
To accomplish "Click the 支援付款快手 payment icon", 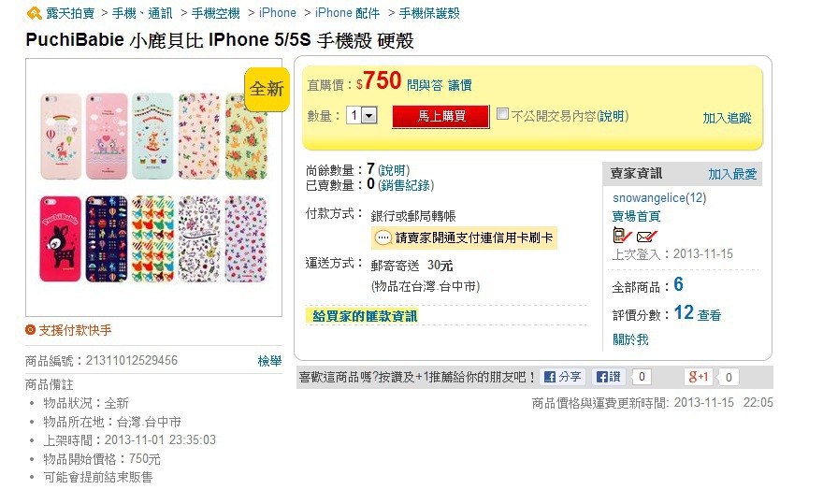I will coord(31,330).
